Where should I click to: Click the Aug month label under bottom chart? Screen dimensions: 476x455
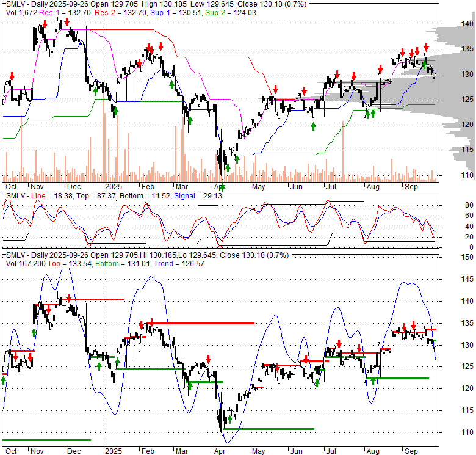click(373, 451)
